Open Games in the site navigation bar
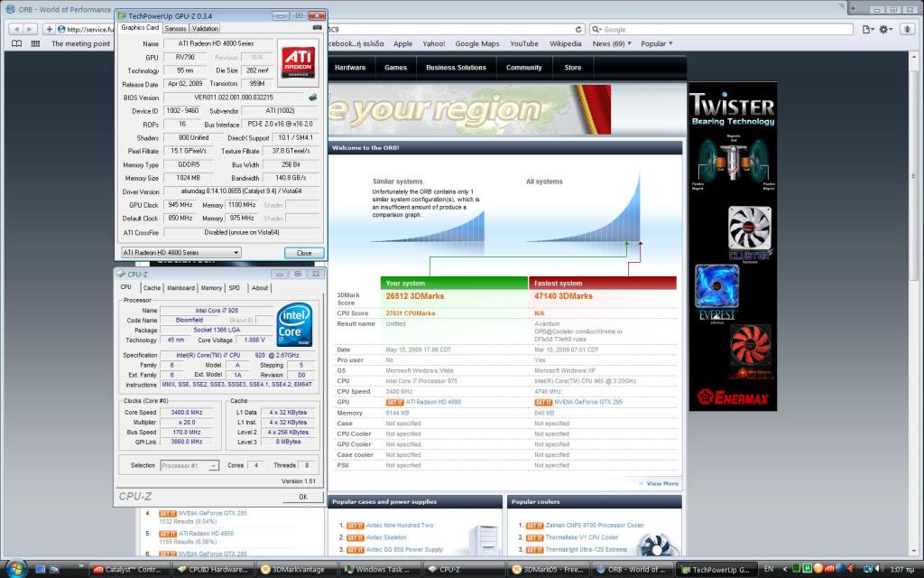Viewport: 924px width, 578px height. 395,68
